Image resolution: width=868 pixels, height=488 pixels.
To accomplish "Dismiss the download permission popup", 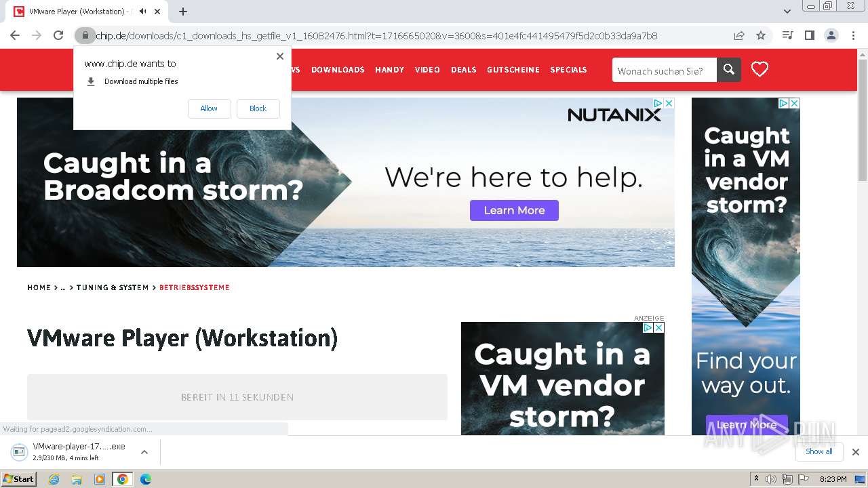I will pyautogui.click(x=280, y=56).
